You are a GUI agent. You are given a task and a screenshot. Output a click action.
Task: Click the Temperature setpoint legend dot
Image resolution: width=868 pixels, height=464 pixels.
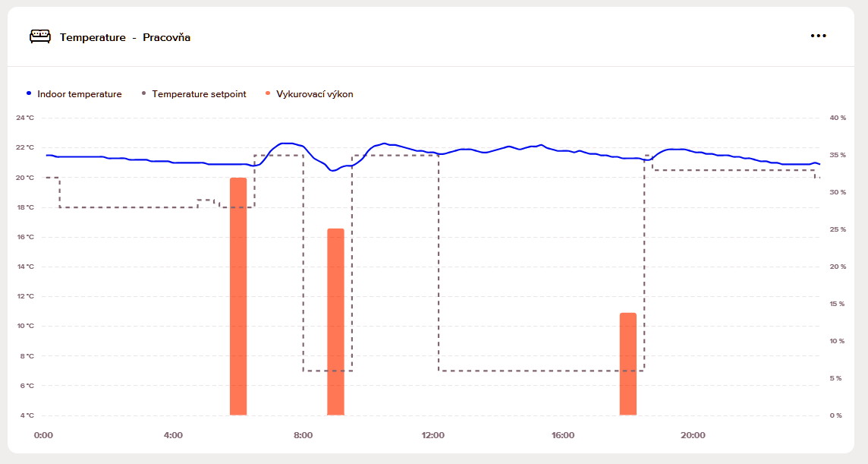tap(143, 93)
